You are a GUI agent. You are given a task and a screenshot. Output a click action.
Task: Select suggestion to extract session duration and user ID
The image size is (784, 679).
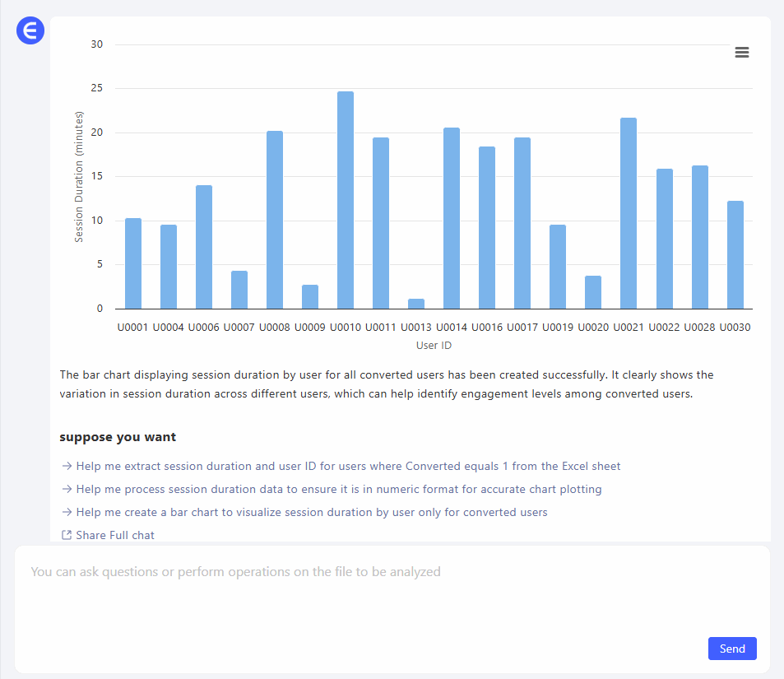click(x=348, y=466)
